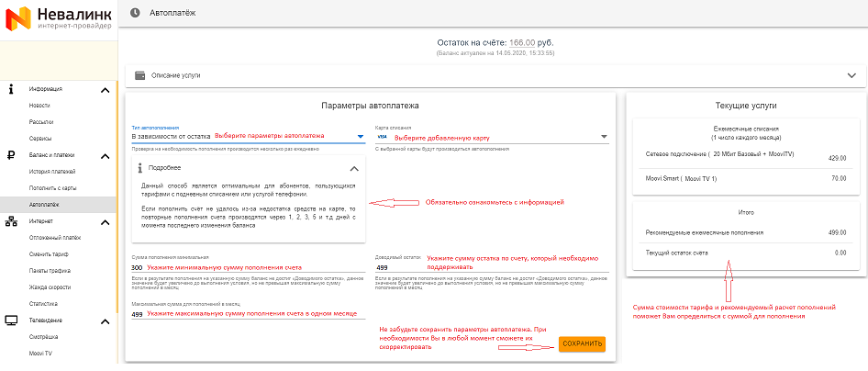Click the Информация info icon in sidebar
The image size is (868, 371).
click(x=11, y=89)
